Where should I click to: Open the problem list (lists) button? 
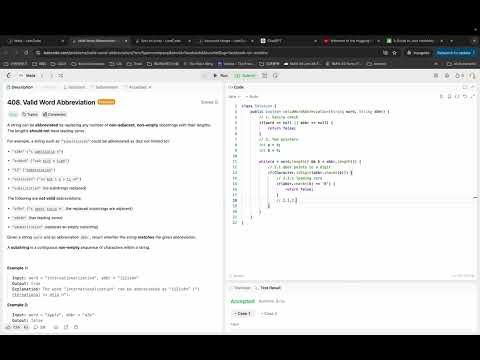tap(28, 76)
